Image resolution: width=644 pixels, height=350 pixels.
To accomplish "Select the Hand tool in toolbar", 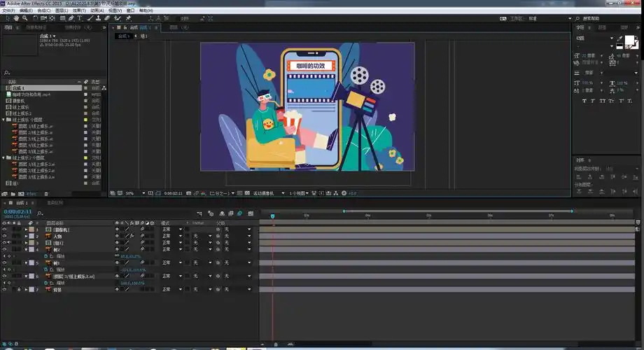I will click(15, 17).
